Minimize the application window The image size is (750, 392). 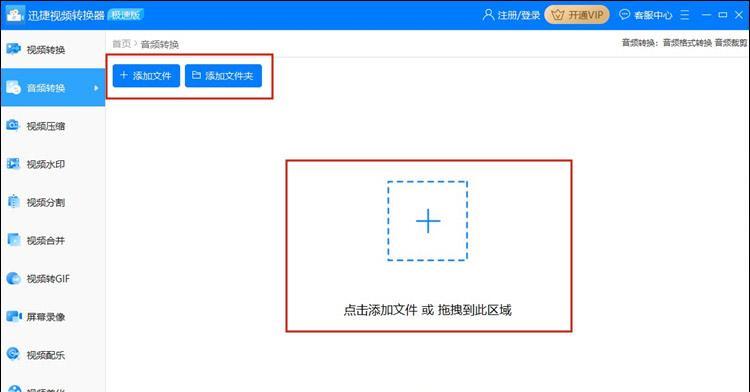pos(706,15)
